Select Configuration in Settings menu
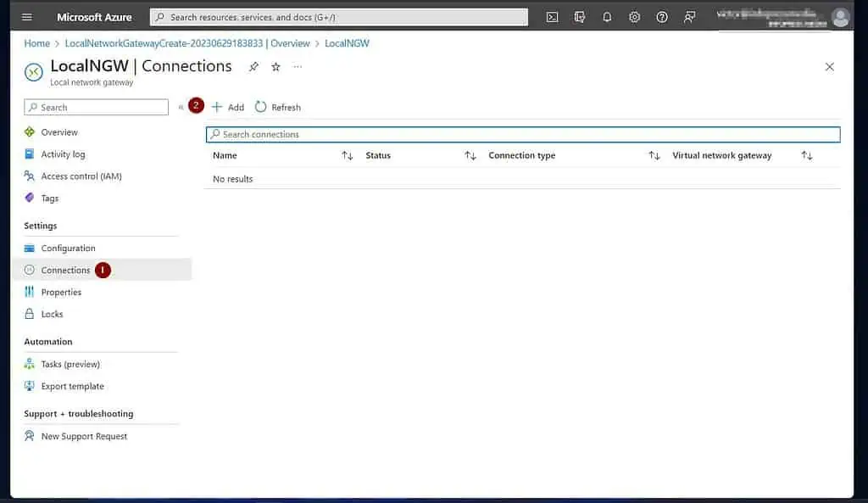This screenshot has width=868, height=503. point(68,249)
